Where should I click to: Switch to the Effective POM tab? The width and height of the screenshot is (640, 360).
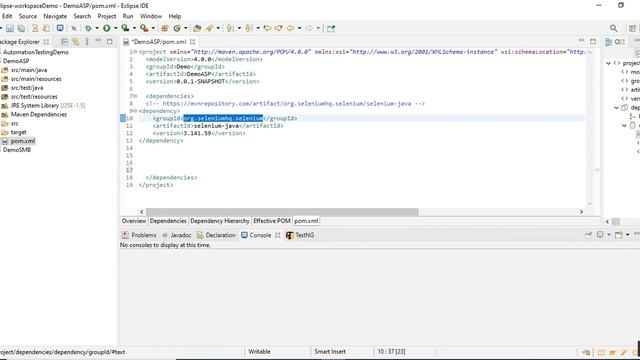[272, 221]
